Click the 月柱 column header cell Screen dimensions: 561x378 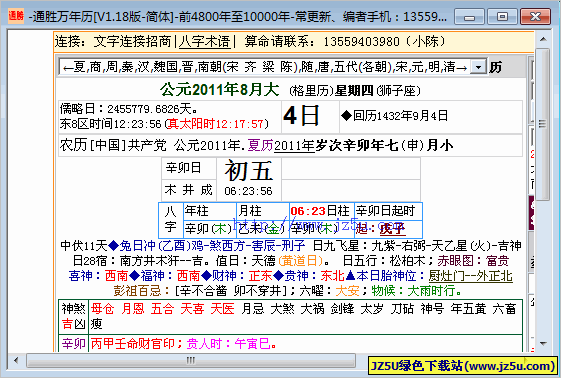pos(263,211)
